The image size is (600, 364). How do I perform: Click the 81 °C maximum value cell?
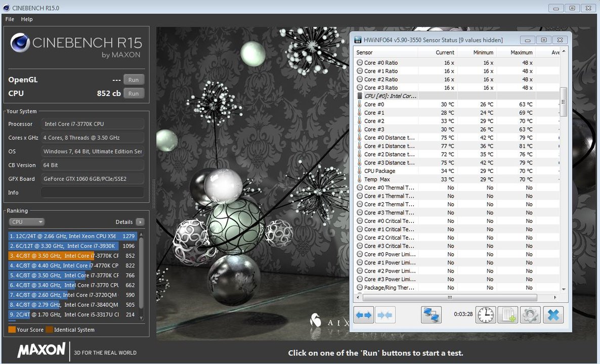point(526,146)
